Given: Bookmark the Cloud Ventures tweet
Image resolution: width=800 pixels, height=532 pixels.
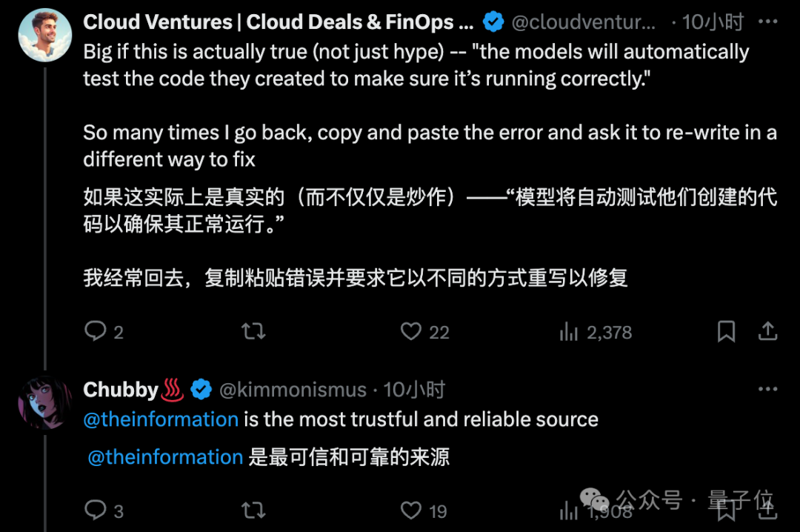Looking at the screenshot, I should click(726, 332).
